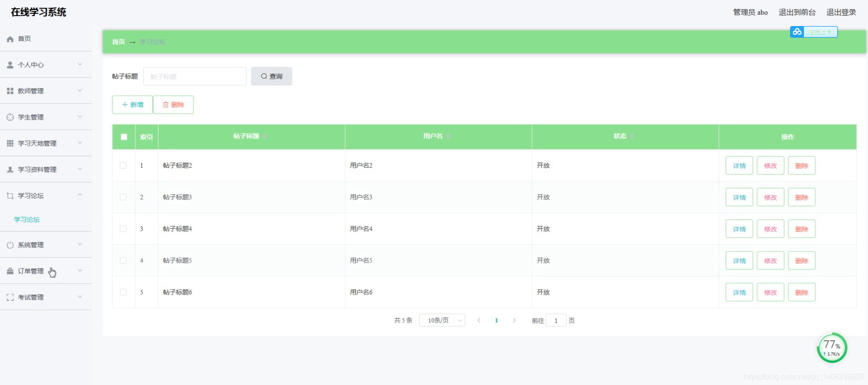
Task: Open 考试管理 sidebar menu
Action: pos(46,297)
